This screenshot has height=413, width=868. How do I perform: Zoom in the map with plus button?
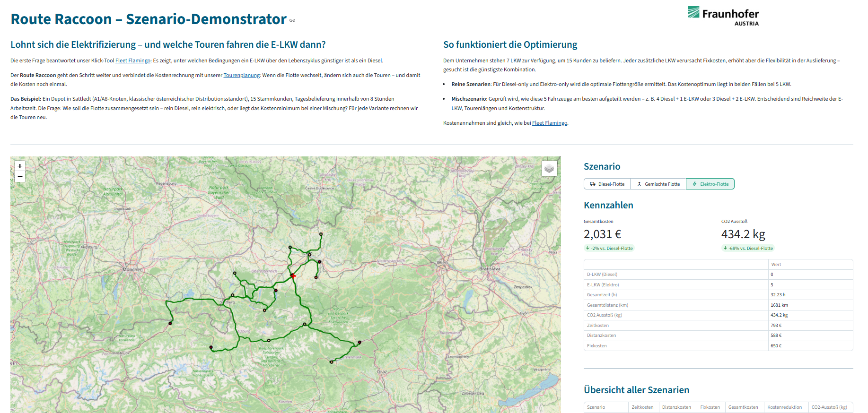click(x=20, y=166)
